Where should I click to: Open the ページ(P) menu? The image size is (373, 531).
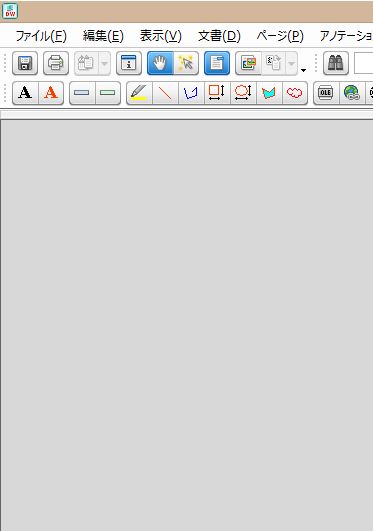pos(280,36)
